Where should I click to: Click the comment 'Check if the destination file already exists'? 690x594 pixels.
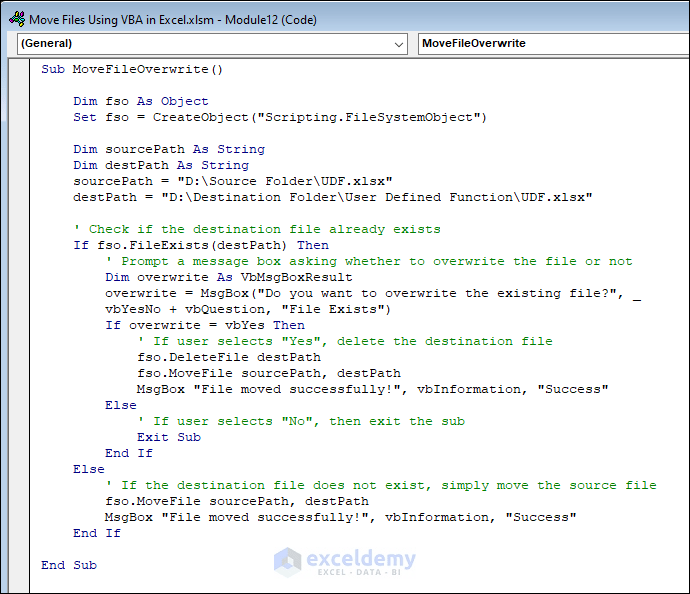coord(257,229)
